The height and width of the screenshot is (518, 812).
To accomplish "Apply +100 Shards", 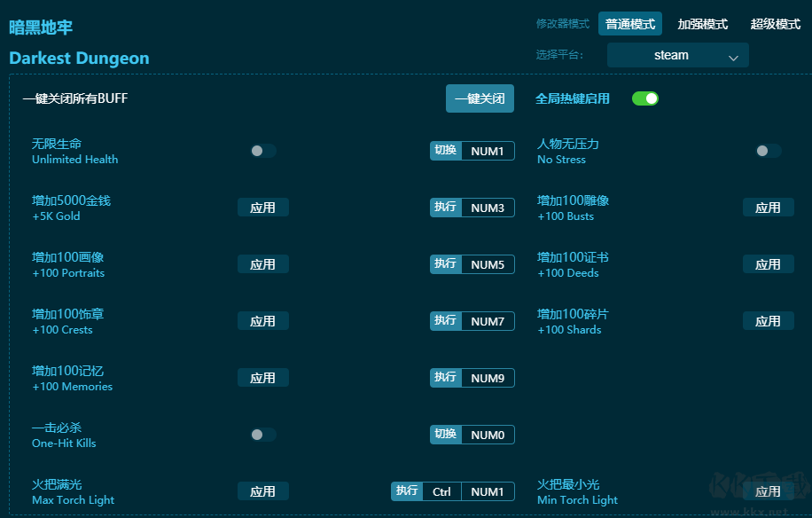I will pyautogui.click(x=768, y=320).
